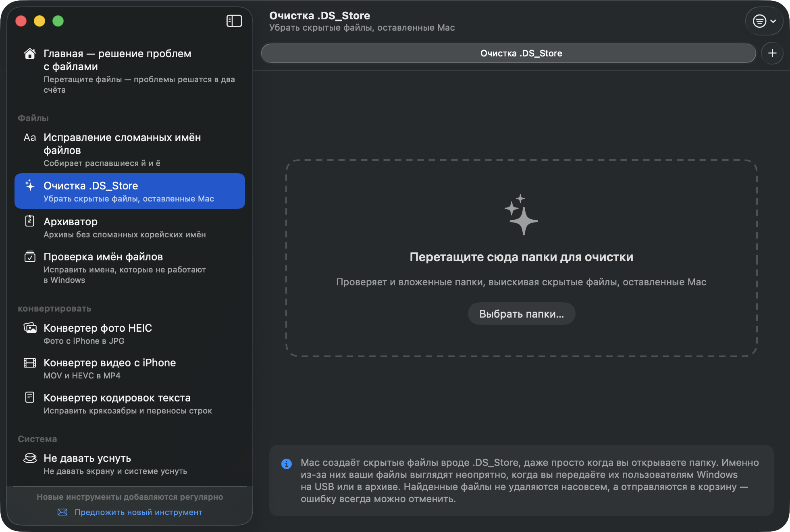Open Конвертер кодировок текста
The height and width of the screenshot is (532, 790).
pyautogui.click(x=130, y=403)
